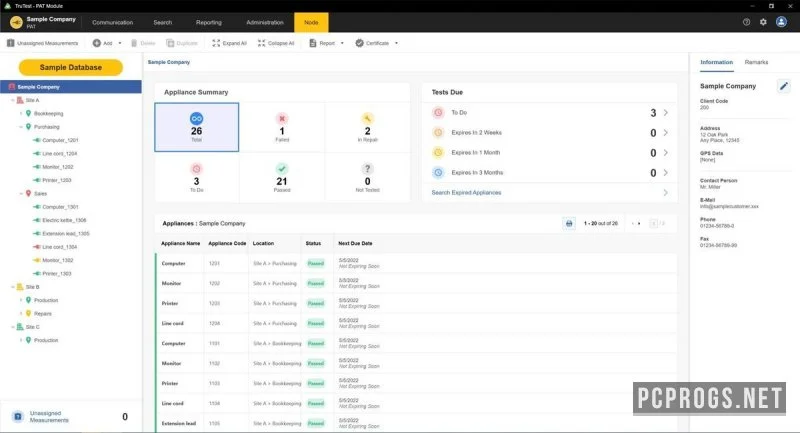Open the settings gear icon
The width and height of the screenshot is (800, 433).
click(x=763, y=22)
